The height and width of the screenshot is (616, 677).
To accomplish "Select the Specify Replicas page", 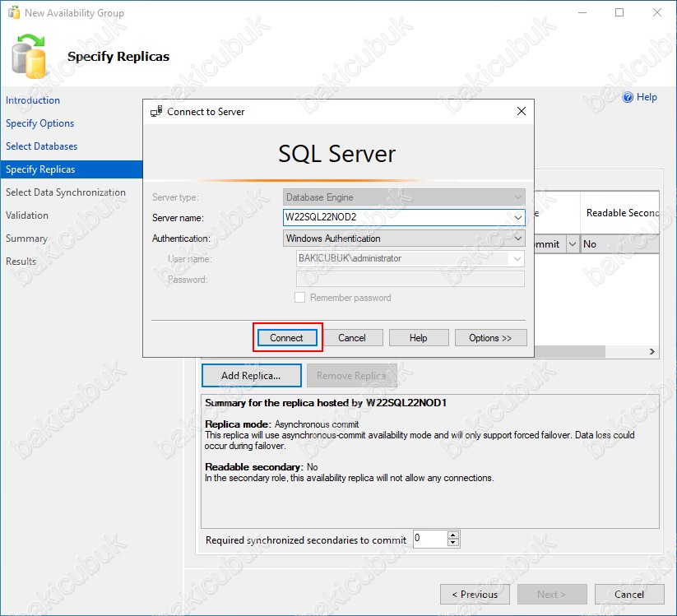I will 72,169.
